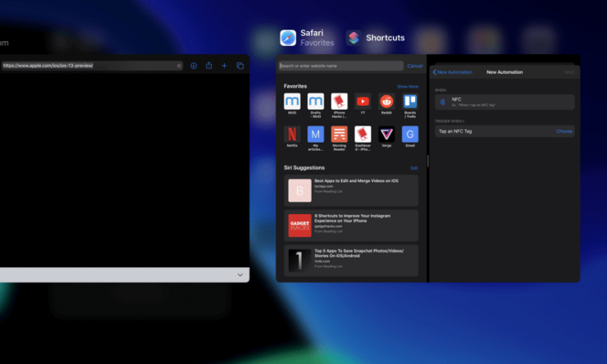
Task: Click Choose for Tap an NFC Tag
Action: (564, 131)
